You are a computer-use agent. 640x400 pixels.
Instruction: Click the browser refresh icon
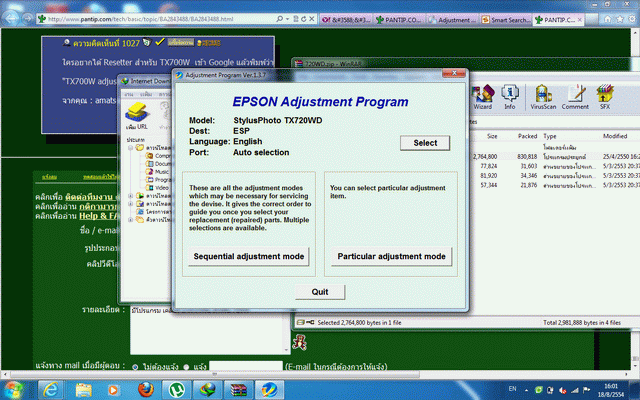coord(304,19)
